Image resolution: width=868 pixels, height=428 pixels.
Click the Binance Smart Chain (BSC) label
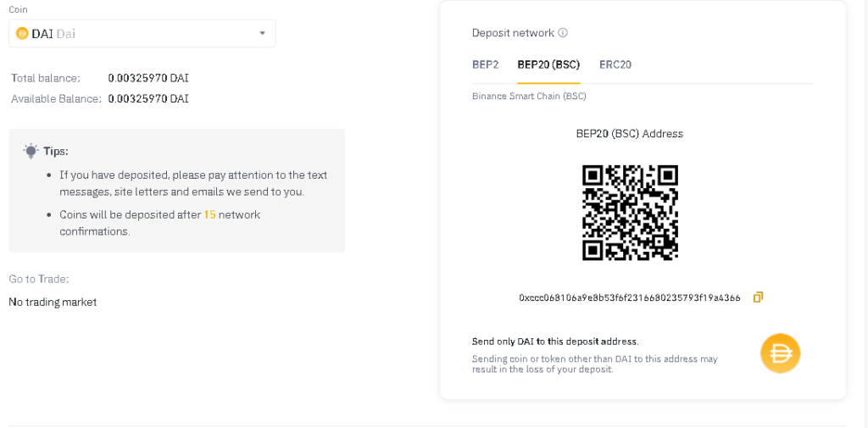click(529, 97)
